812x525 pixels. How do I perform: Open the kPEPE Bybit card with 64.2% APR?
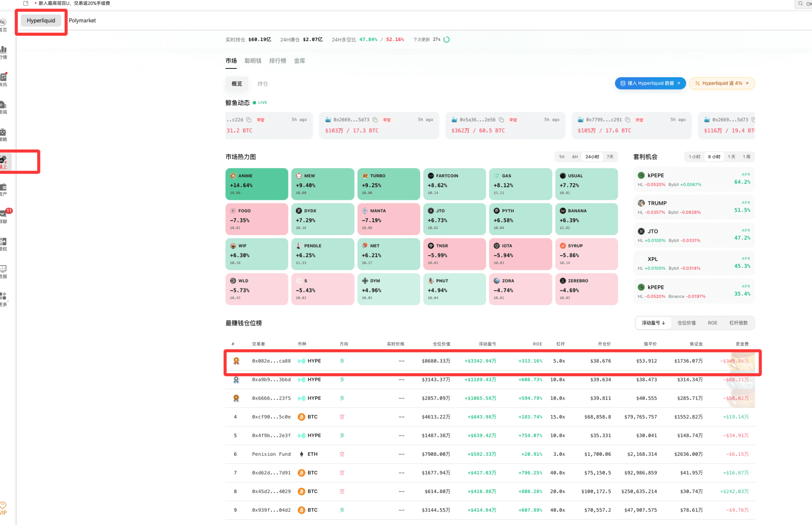694,179
